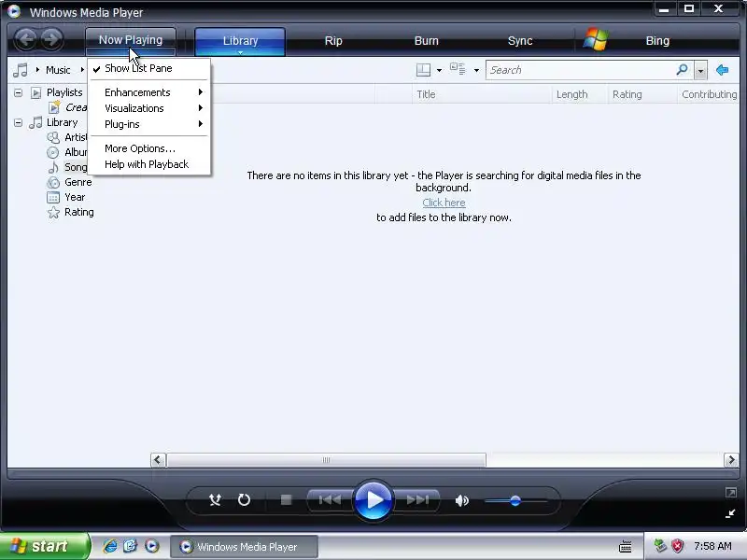Turn on repeat

[x=244, y=500]
